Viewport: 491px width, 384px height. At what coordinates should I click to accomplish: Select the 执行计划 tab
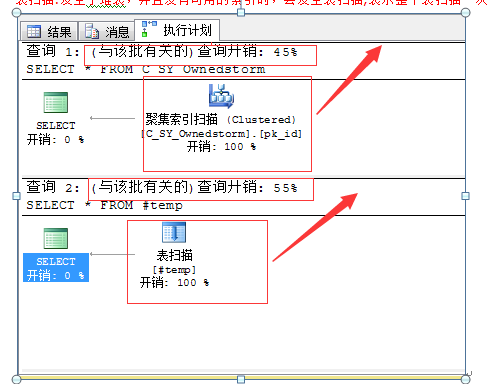click(177, 30)
